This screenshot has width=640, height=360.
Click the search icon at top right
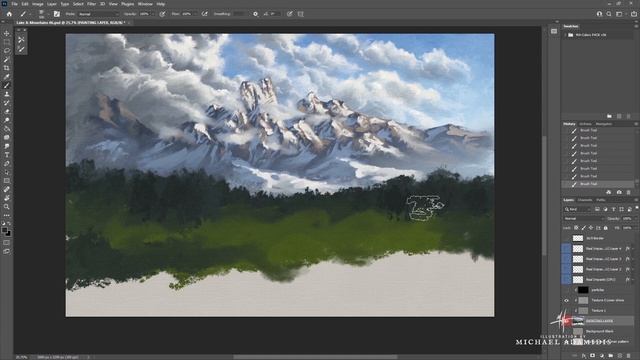coord(609,14)
